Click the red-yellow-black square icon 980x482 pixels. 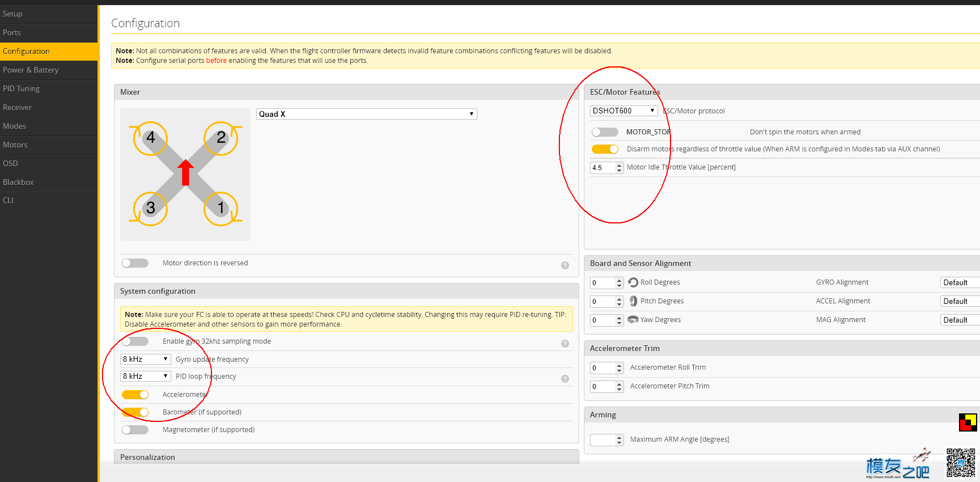(x=968, y=422)
